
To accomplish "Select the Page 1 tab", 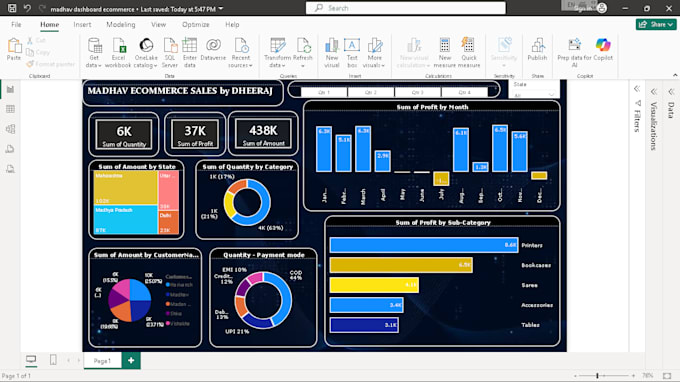I will click(102, 361).
